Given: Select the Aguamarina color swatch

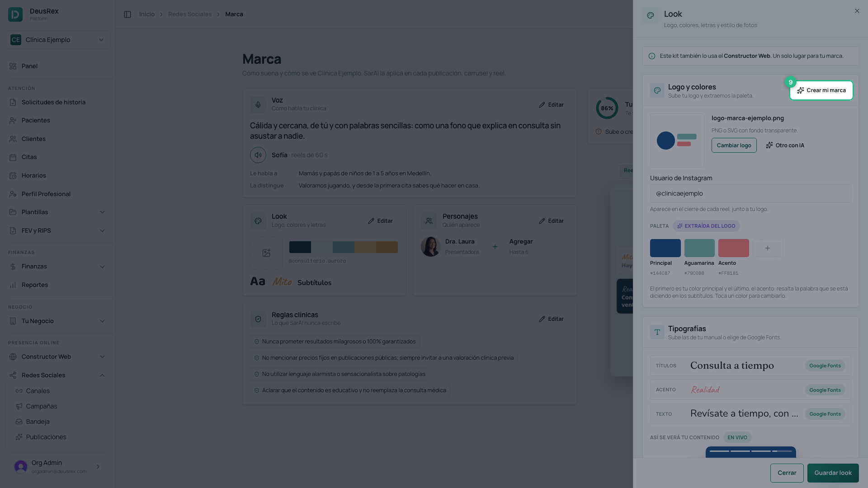Looking at the screenshot, I should tap(699, 248).
